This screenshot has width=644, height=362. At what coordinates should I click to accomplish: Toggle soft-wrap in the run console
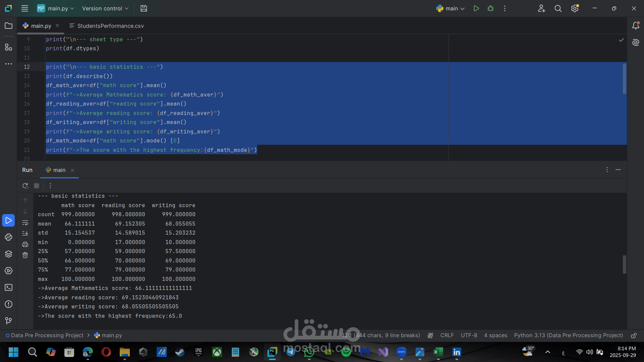[x=25, y=223]
